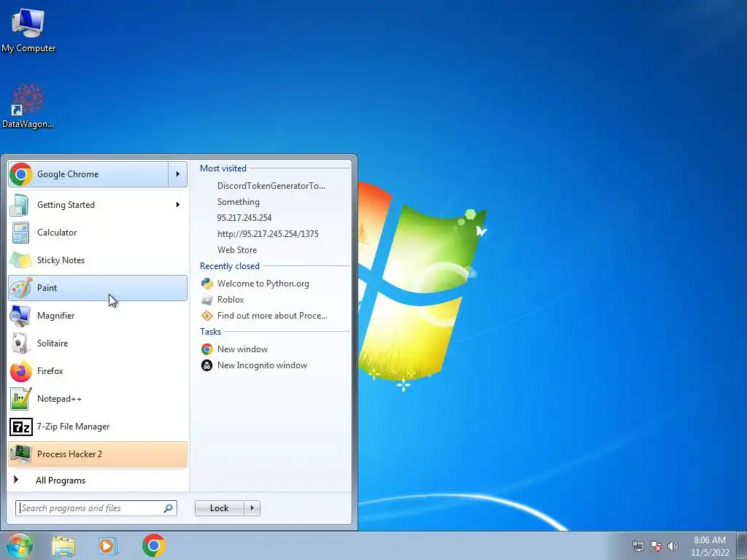The width and height of the screenshot is (747, 560).
Task: Open the clock showing 8:06 AM
Action: pyautogui.click(x=709, y=546)
